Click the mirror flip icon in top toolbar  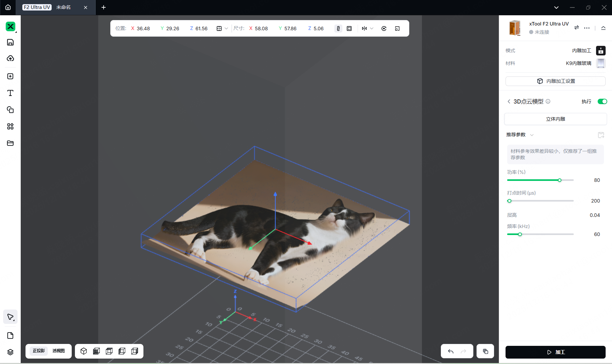tap(364, 28)
